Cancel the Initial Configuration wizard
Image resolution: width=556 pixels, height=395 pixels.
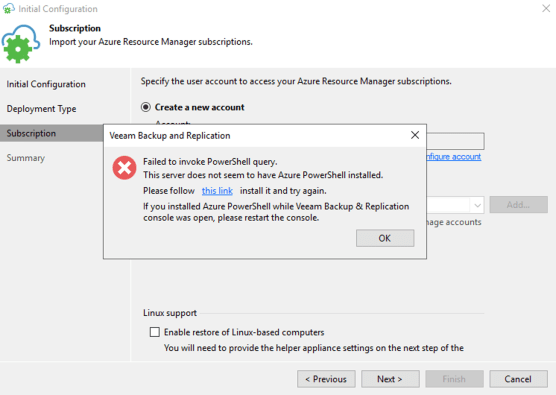(518, 379)
